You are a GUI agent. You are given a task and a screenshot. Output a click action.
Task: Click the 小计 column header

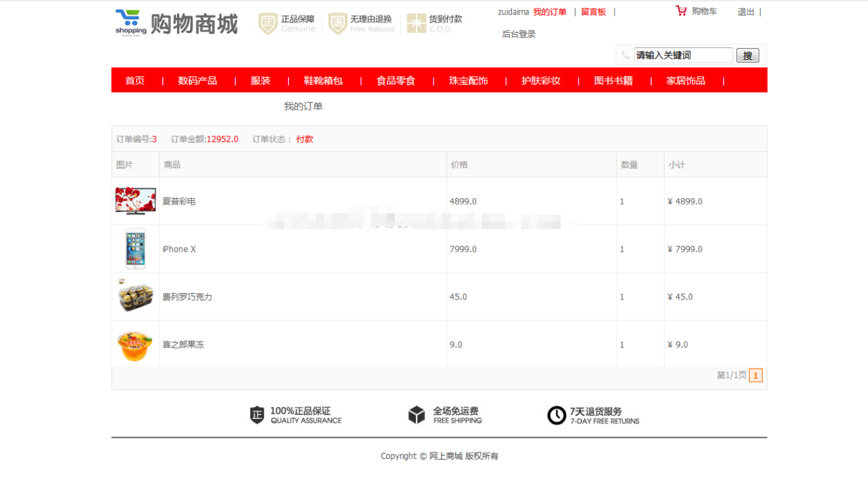coord(677,165)
